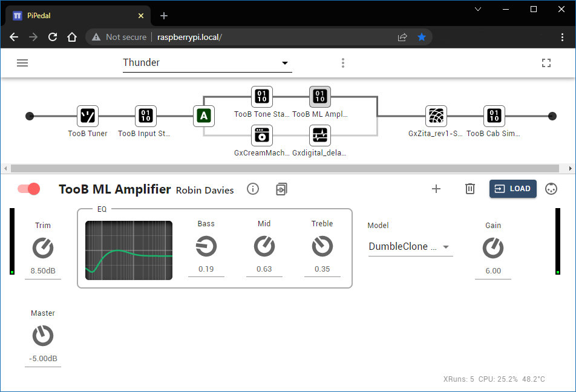Select the GxCreamMachine pedal

pos(262,135)
